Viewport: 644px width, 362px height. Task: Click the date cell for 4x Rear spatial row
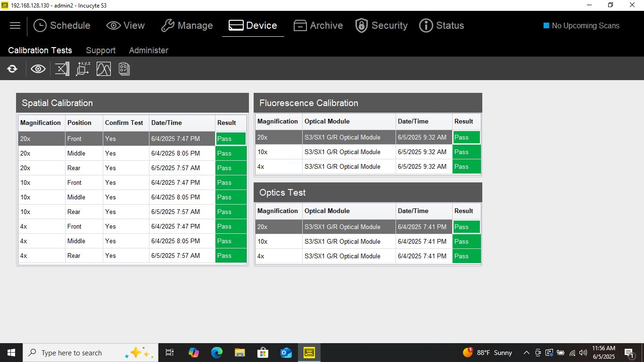[x=182, y=255]
